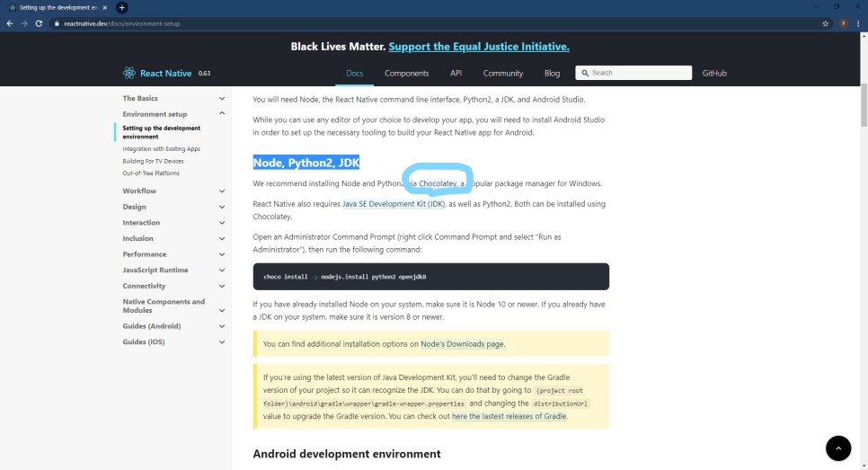Click the 0.63 version label
The width and height of the screenshot is (868, 470).
click(x=204, y=73)
